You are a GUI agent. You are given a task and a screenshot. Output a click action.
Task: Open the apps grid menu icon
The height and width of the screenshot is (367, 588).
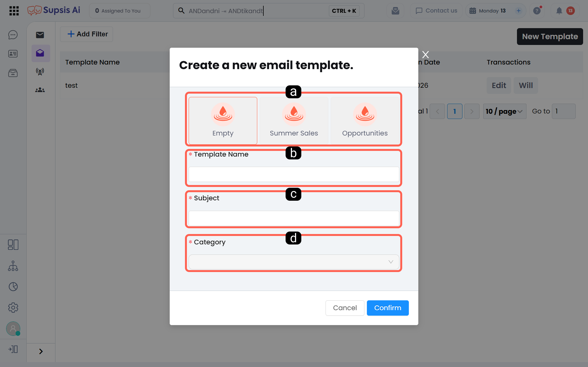click(x=14, y=11)
